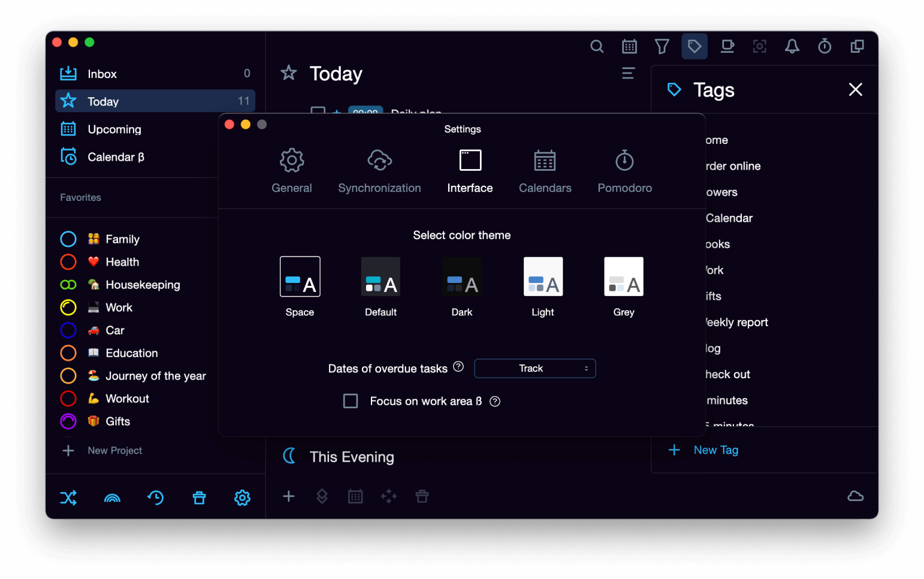Click the layered diamond icon in bottom bar
This screenshot has height=579, width=924.
click(x=322, y=496)
